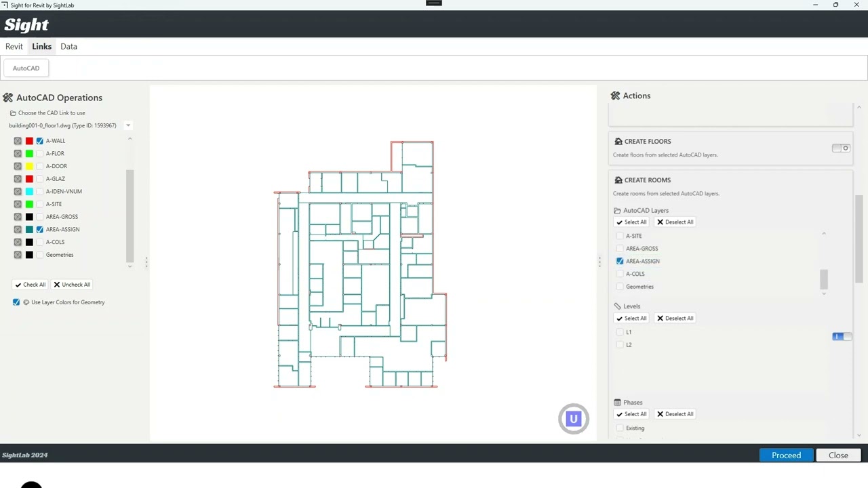Click the Phases section icon
The image size is (868, 488).
tap(617, 403)
